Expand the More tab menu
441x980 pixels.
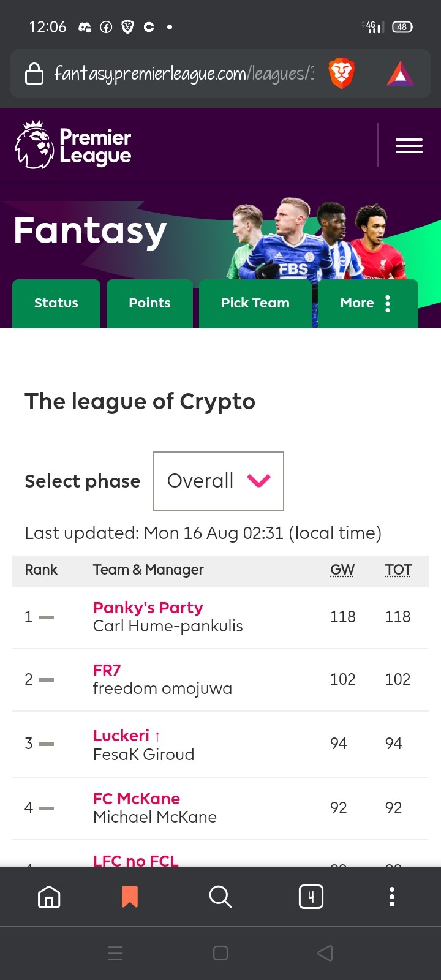tap(368, 304)
